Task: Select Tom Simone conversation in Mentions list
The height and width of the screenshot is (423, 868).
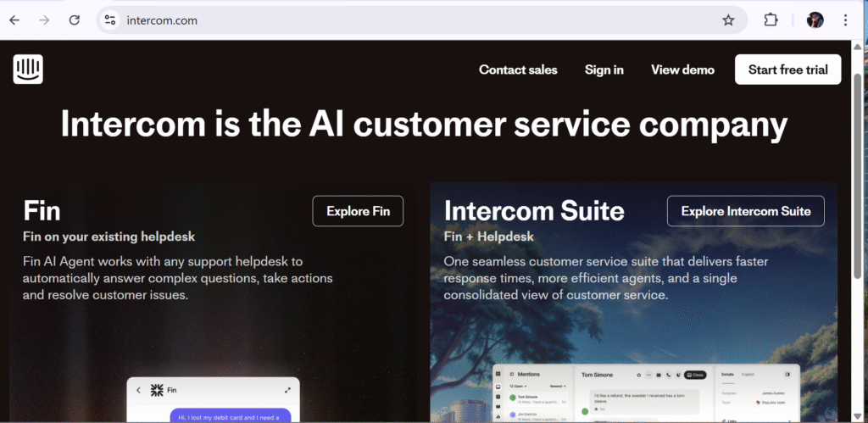Action: (538, 400)
